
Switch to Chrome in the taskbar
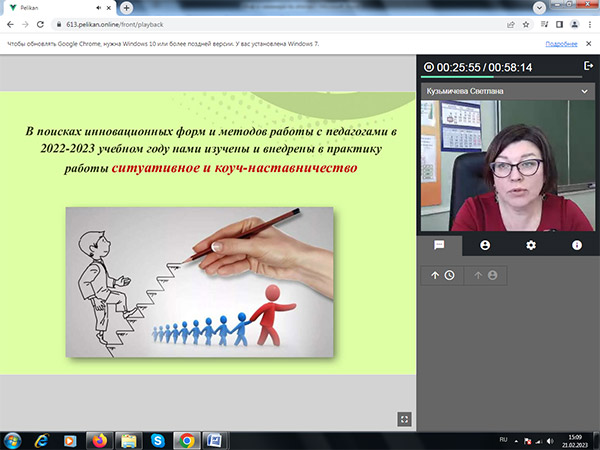(x=187, y=441)
